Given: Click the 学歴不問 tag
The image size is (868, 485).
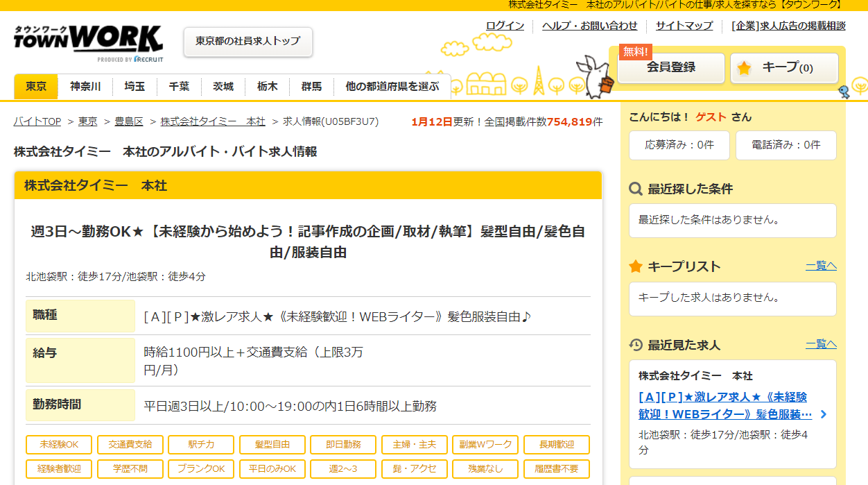Looking at the screenshot, I should click(130, 469).
